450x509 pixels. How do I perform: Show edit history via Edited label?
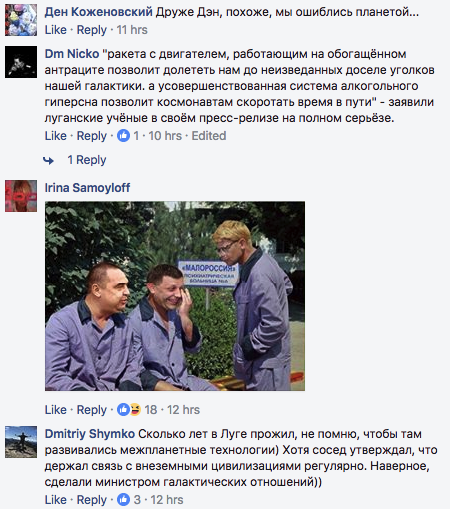[x=209, y=136]
